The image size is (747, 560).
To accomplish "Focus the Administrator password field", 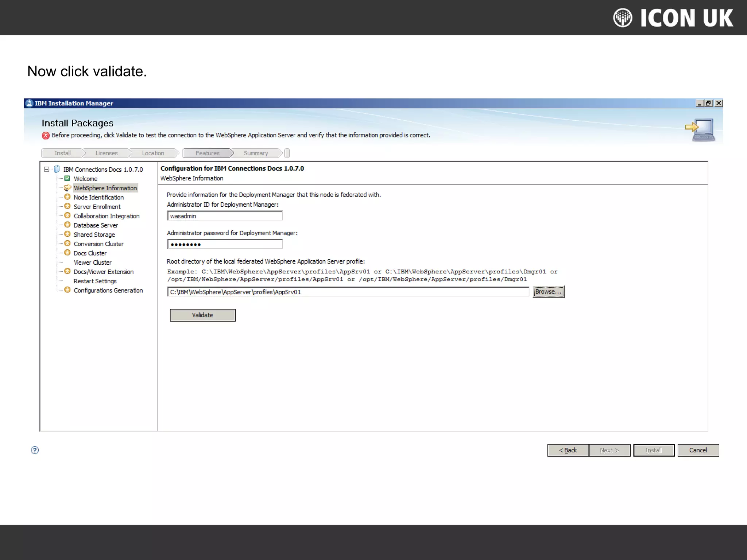I will point(225,244).
